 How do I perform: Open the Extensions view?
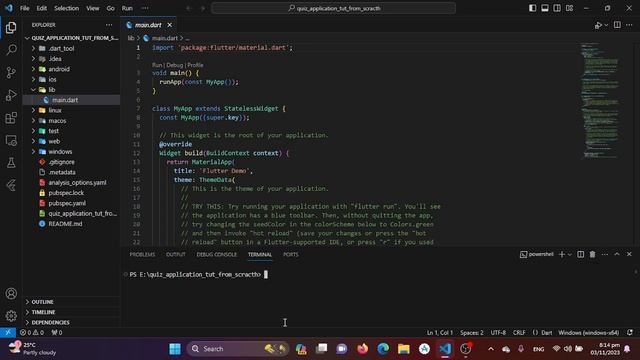(x=11, y=118)
